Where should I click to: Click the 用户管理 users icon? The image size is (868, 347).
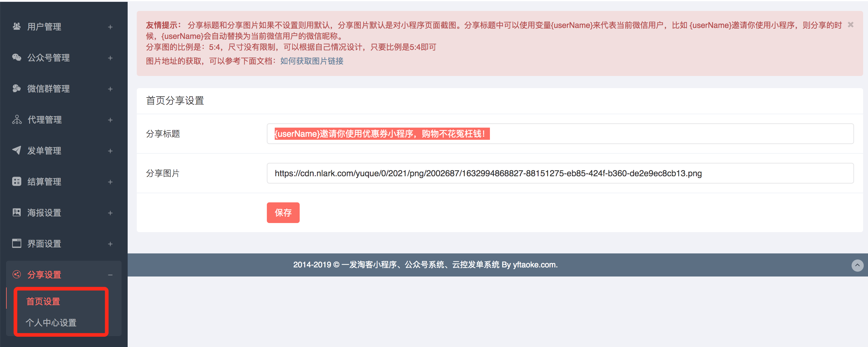point(16,26)
